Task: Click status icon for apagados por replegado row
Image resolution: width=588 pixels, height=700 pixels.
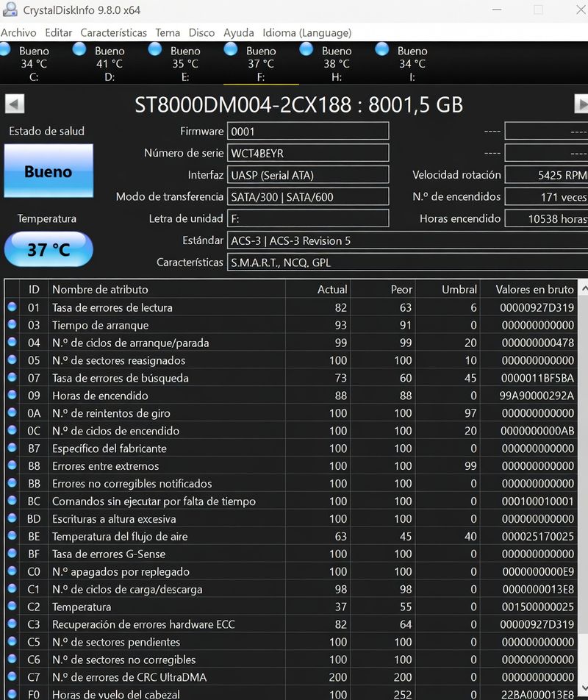Action: pyautogui.click(x=12, y=571)
